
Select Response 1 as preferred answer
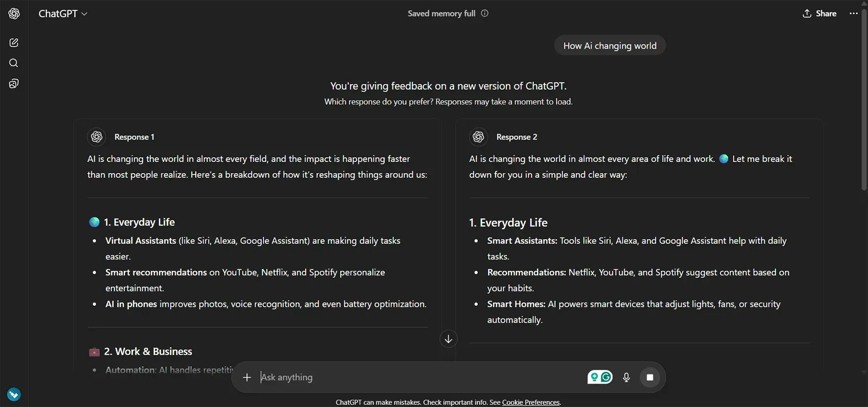(x=134, y=137)
